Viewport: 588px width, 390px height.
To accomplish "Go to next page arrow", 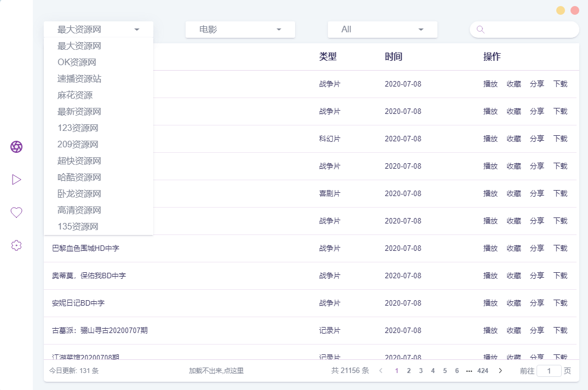I will (x=500, y=371).
